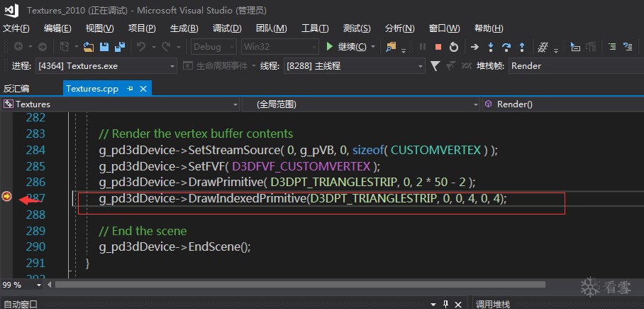The height and width of the screenshot is (309, 644).
Task: Toggle the thread filter funnel icon
Action: click(x=435, y=66)
